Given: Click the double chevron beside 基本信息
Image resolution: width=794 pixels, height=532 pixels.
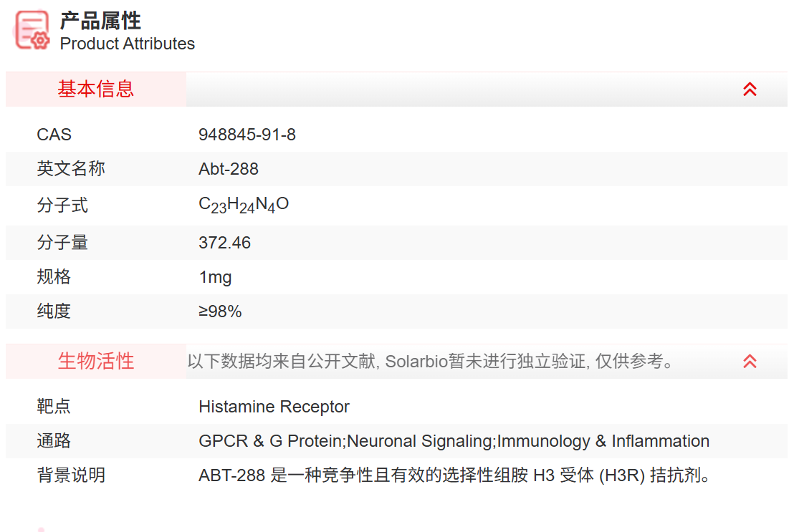Looking at the screenshot, I should click(750, 89).
